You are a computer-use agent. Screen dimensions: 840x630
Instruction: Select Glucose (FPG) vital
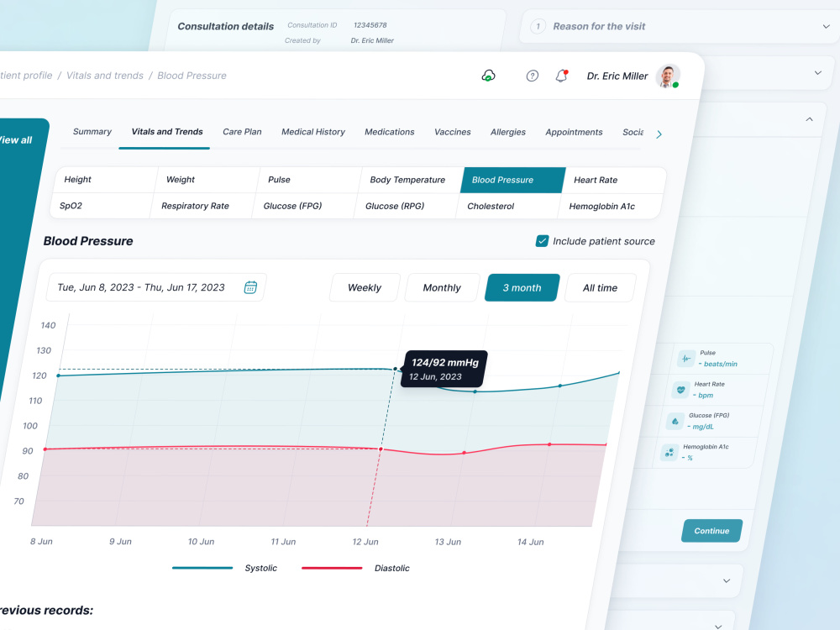coord(304,206)
